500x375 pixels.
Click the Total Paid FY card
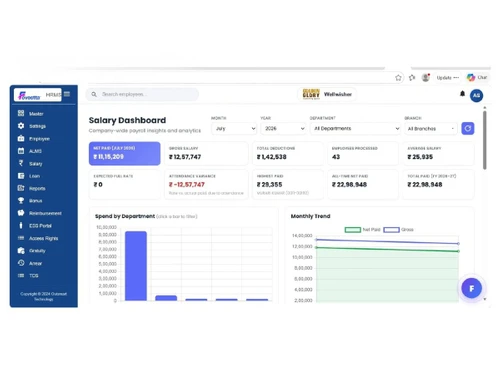point(438,184)
